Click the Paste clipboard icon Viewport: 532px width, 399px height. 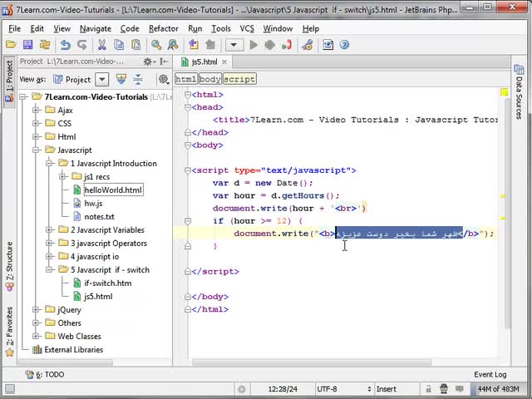click(136, 45)
